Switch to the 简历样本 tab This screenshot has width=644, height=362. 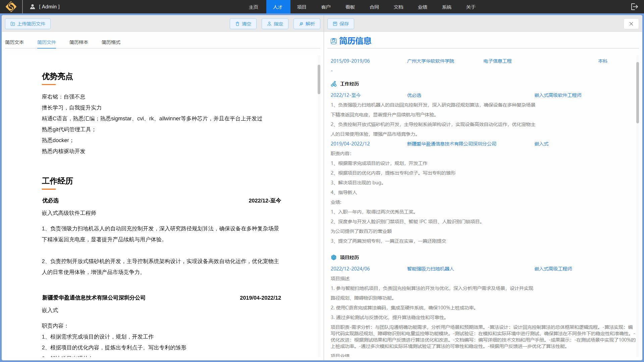(79, 42)
